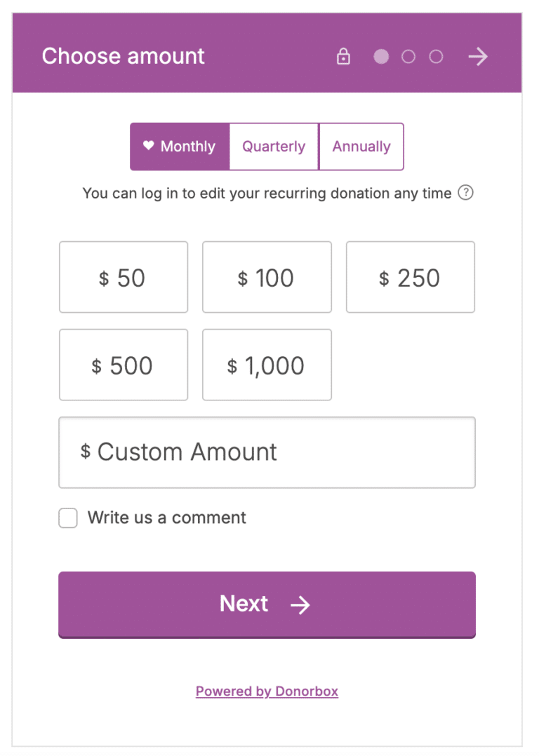Click the heart icon on the Monthly tab
Screen dimensions: 539x756
pos(148,146)
